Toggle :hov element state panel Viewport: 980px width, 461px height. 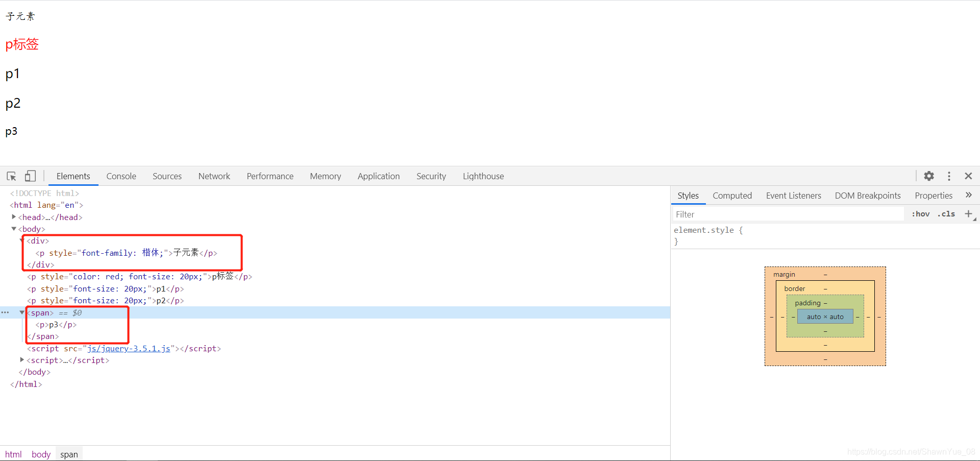click(x=920, y=214)
